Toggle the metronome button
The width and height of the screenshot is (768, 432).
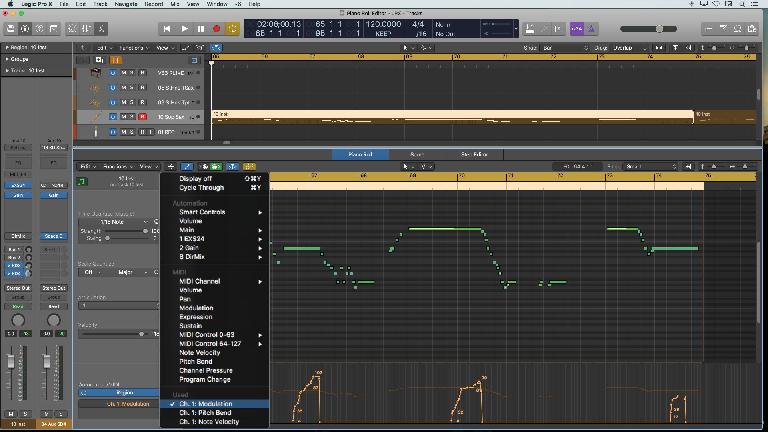[591, 29]
